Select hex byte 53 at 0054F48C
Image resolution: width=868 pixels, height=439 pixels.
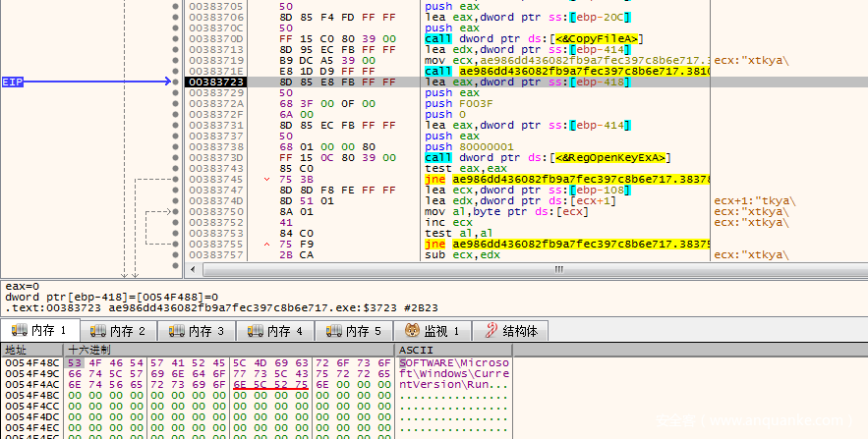[x=73, y=362]
